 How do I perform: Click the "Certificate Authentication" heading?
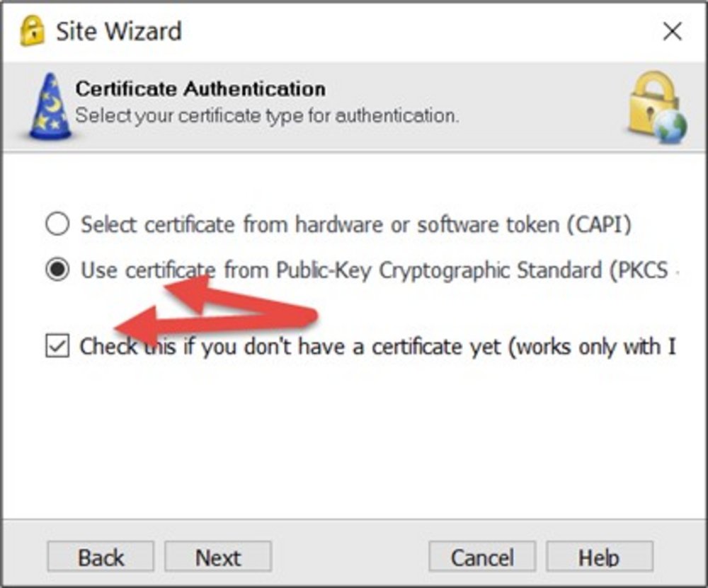200,89
